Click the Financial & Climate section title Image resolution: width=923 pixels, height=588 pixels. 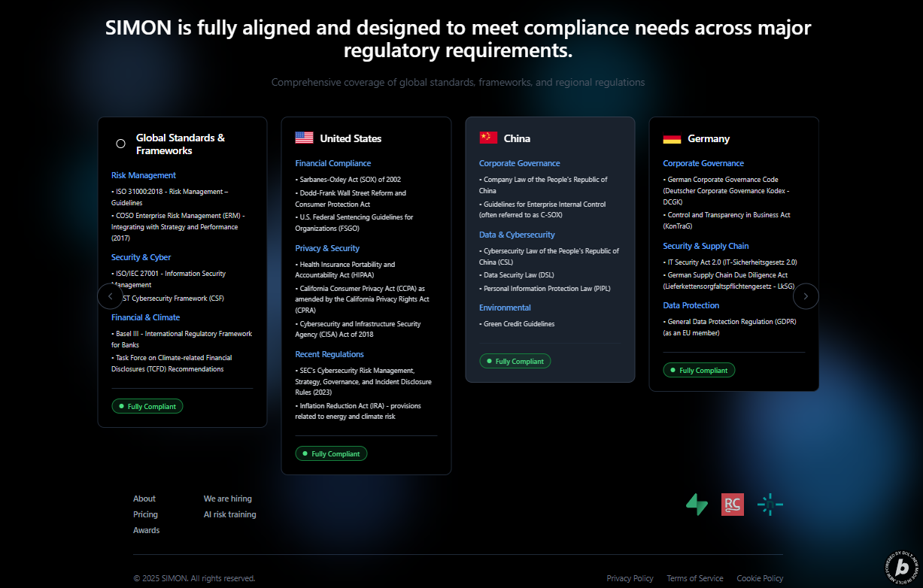point(146,317)
